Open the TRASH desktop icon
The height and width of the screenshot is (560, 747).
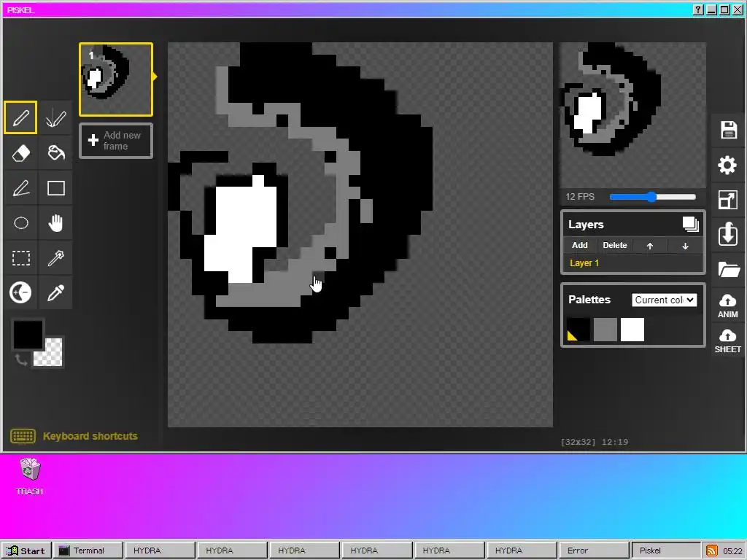click(x=29, y=476)
